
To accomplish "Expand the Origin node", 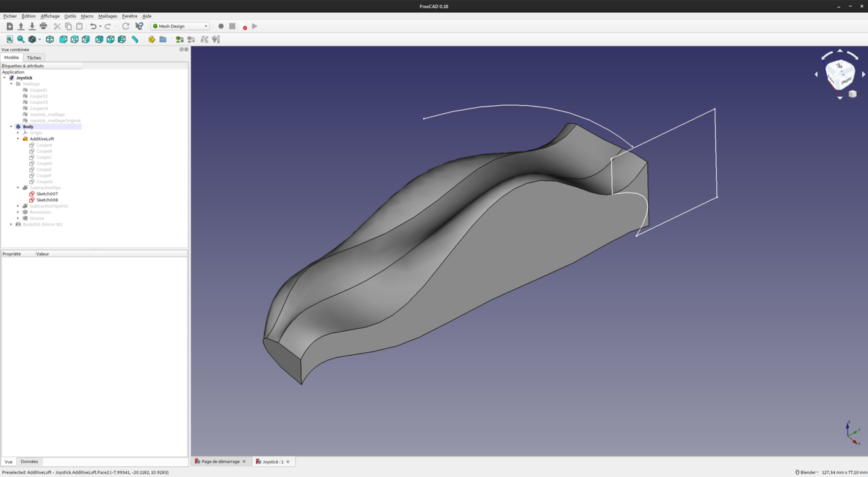I will [18, 133].
